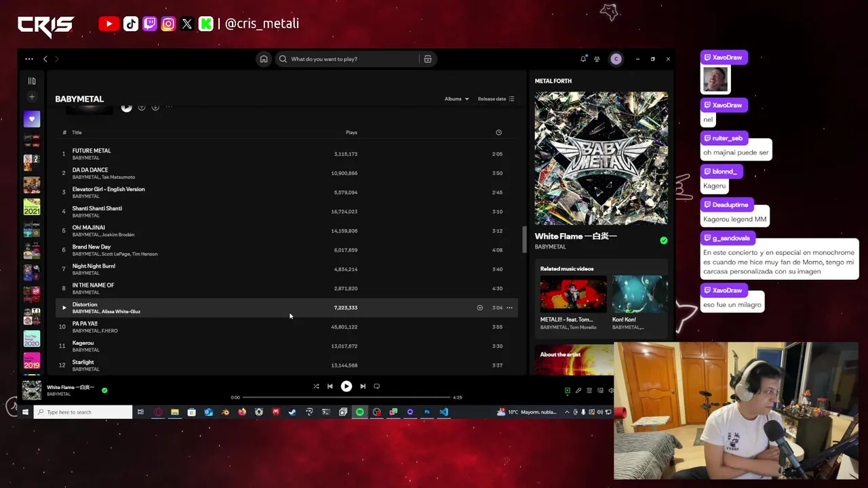This screenshot has width=868, height=488.
Task: Open Visual Studio Code from taskbar
Action: pos(443,412)
